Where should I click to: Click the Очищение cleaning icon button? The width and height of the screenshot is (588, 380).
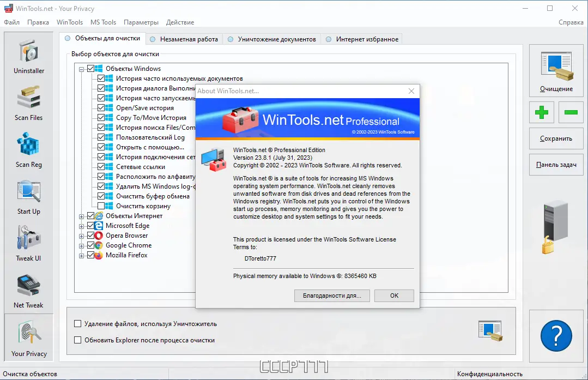(x=556, y=70)
